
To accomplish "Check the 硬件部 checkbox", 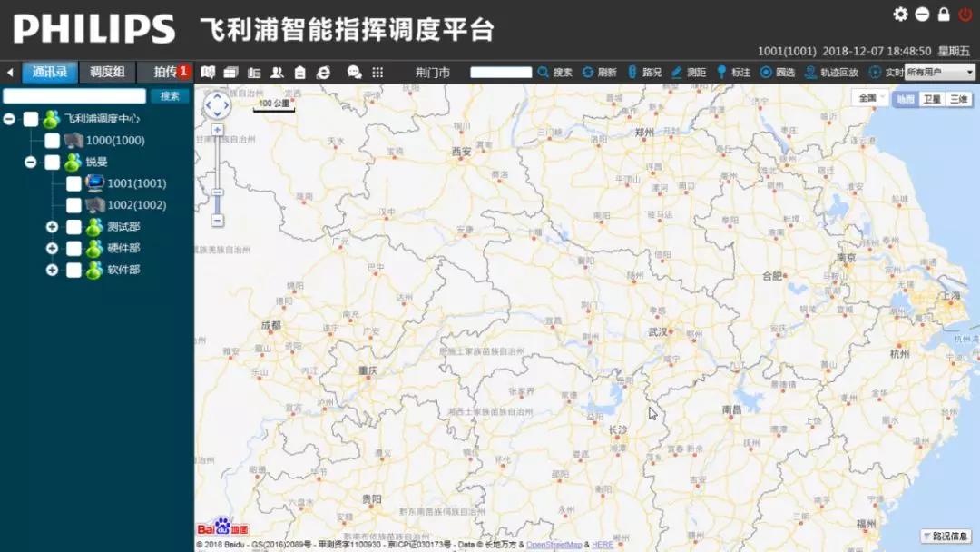I will tap(73, 248).
